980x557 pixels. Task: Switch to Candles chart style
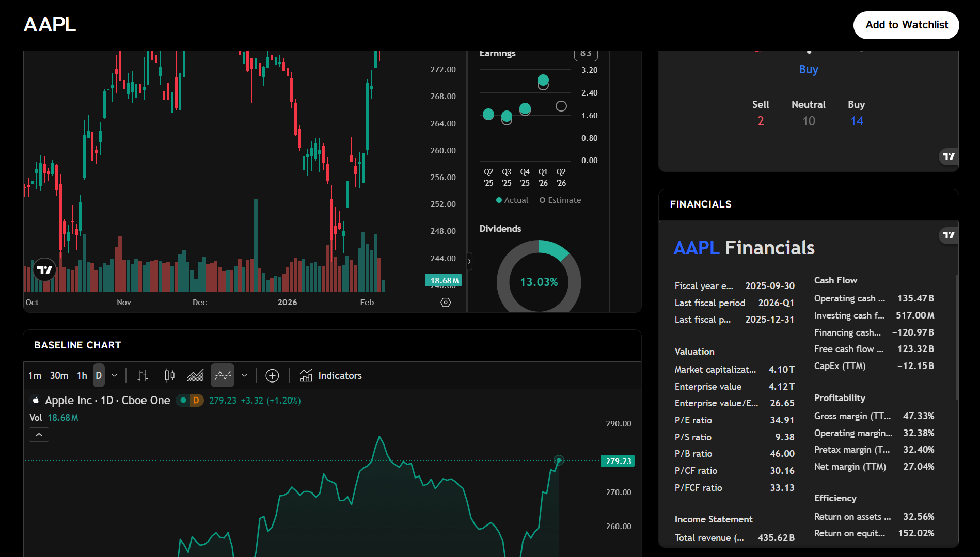click(169, 376)
